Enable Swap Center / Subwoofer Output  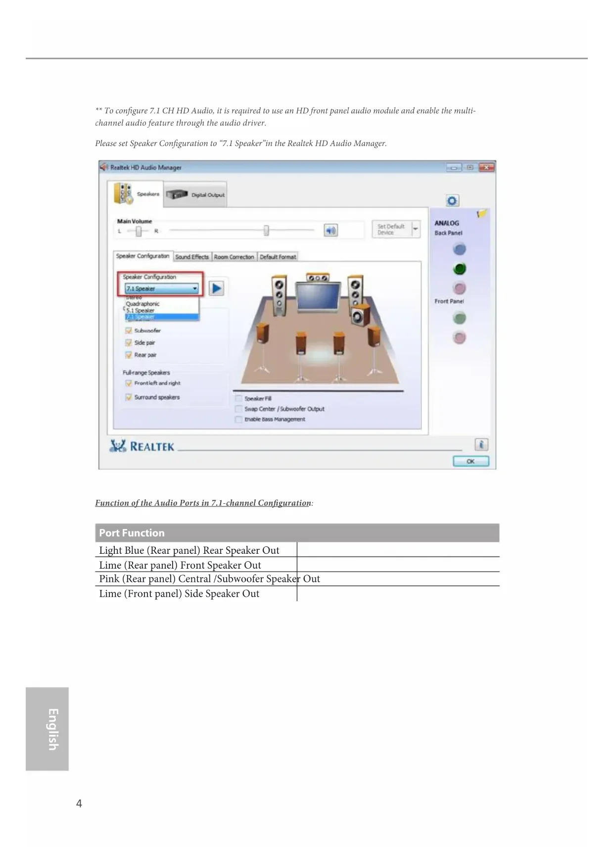[x=238, y=409]
